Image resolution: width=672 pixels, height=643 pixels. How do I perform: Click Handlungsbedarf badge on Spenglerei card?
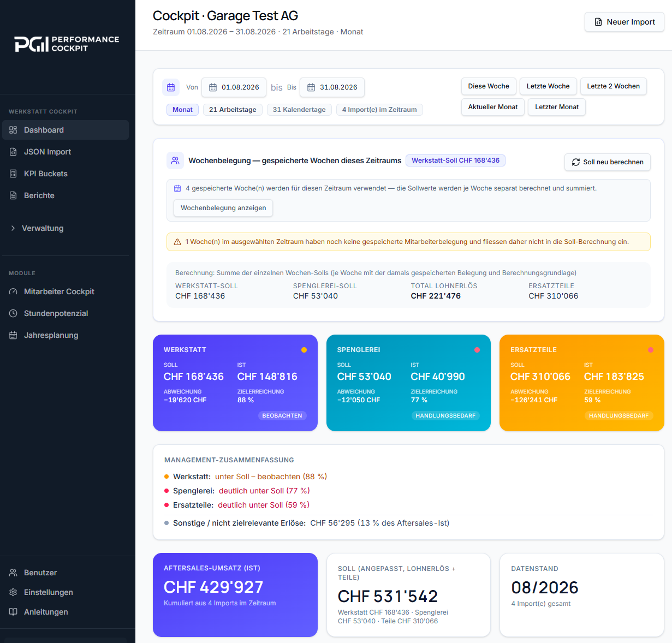(445, 416)
